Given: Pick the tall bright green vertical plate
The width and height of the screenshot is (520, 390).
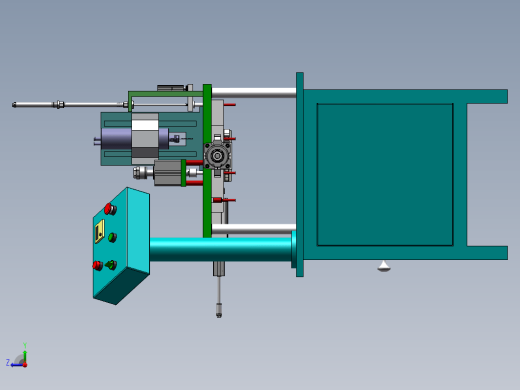Looking at the screenshot, I should [207, 161].
